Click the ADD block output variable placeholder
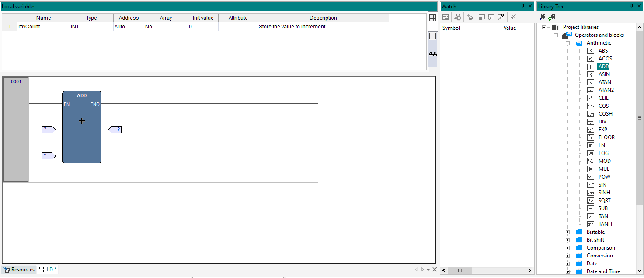 115,130
